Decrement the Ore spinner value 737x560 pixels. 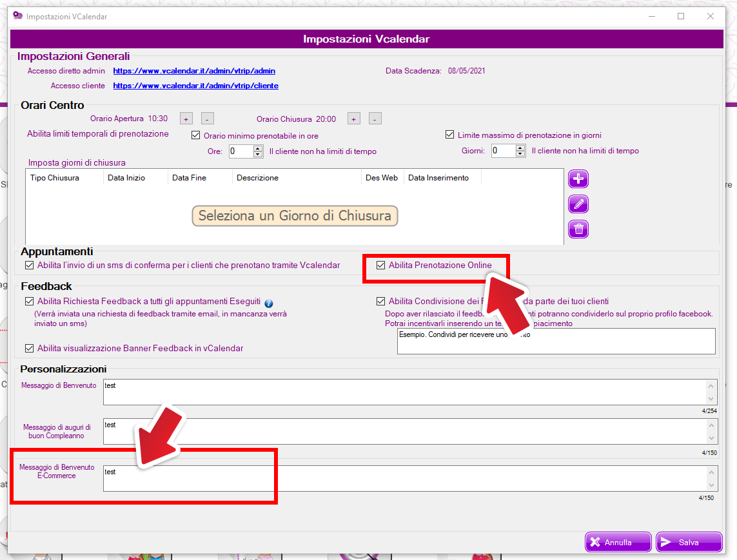tap(258, 154)
